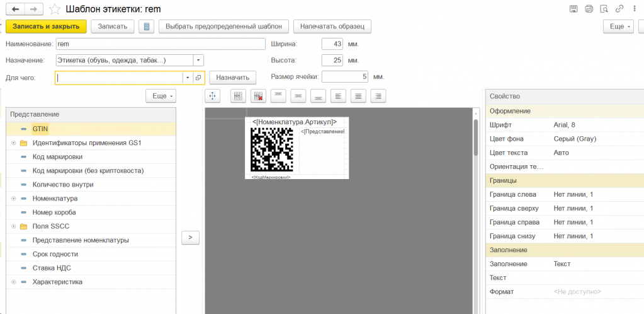The image size is (644, 314).
Task: Expand the Поля SSCC node
Action: pyautogui.click(x=14, y=226)
